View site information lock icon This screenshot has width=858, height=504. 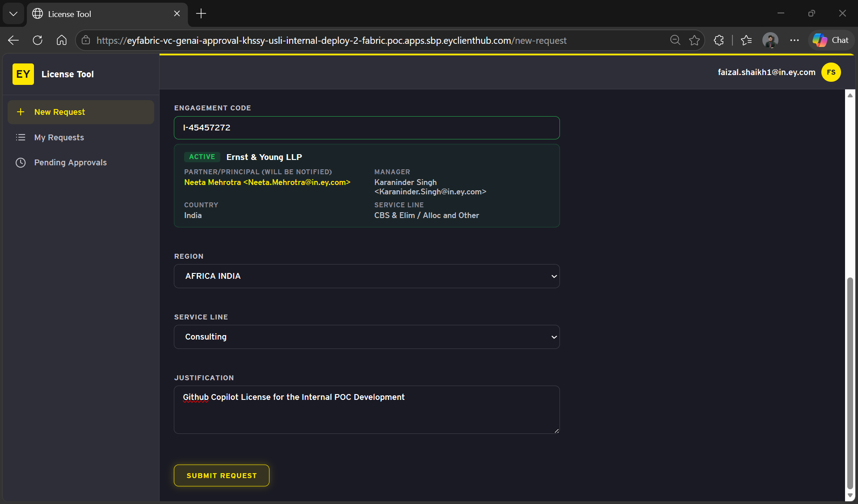(86, 40)
